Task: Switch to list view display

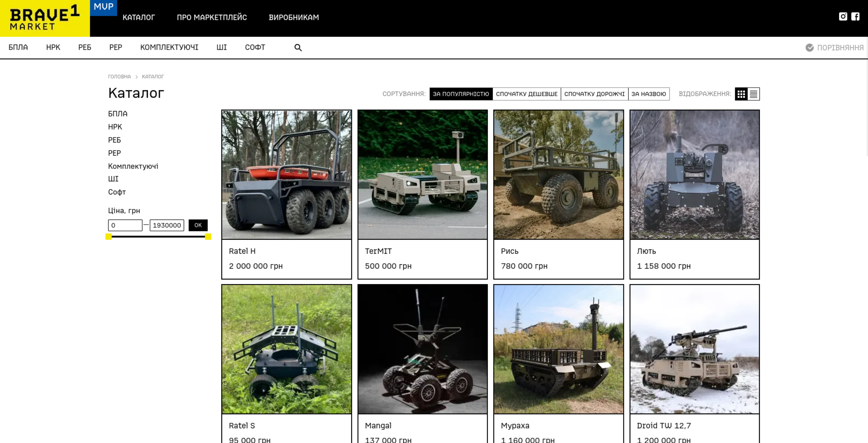Action: pos(753,94)
